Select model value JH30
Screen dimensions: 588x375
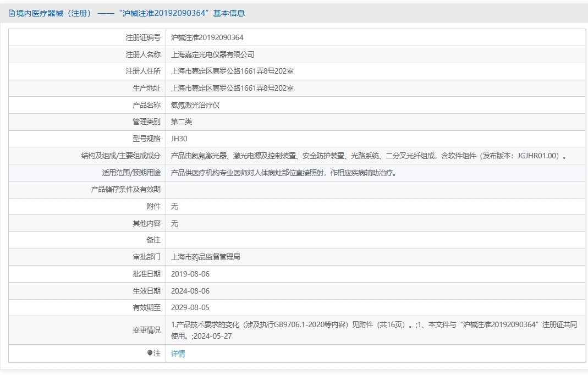[x=179, y=139]
